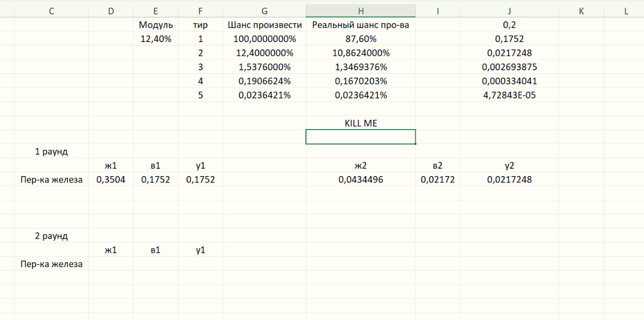Click the 4,72843E-05 cell
This screenshot has height=320, width=644.
click(509, 95)
